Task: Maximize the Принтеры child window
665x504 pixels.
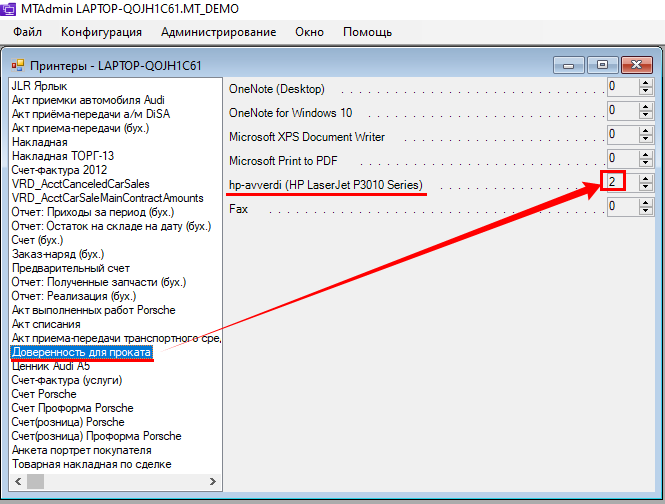Action: point(602,66)
